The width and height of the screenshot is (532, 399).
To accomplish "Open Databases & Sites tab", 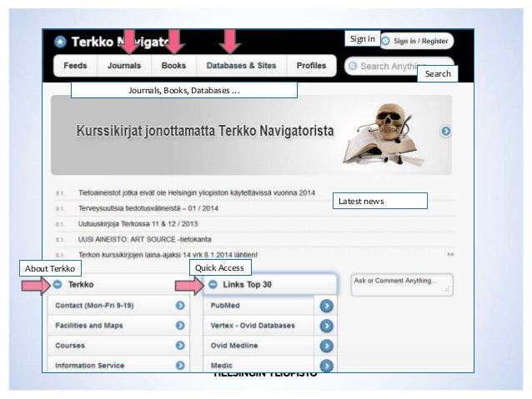I will tap(241, 66).
